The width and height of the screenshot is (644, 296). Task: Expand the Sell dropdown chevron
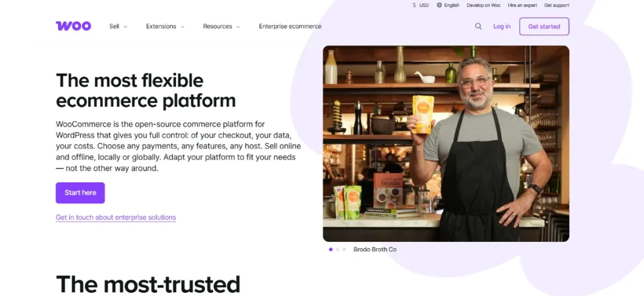[126, 26]
